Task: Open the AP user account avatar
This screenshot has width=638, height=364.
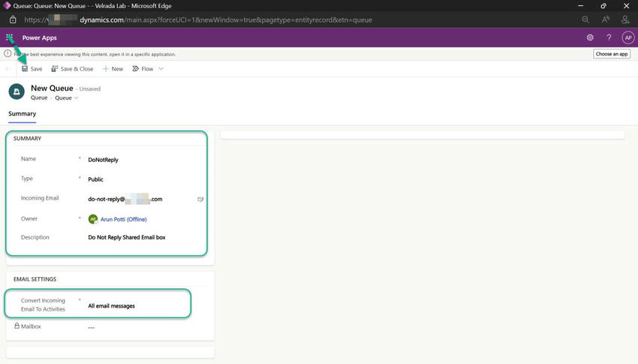Action: (x=628, y=38)
